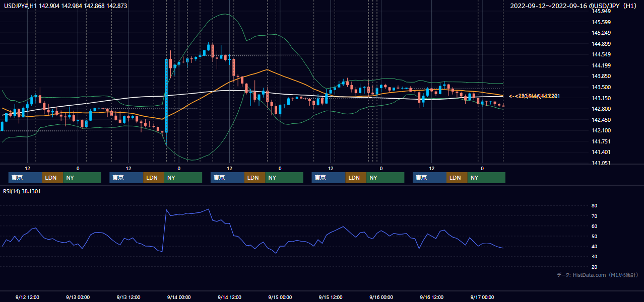
Task: Click the USDJPY#,H1 price header text
Action: (65, 6)
